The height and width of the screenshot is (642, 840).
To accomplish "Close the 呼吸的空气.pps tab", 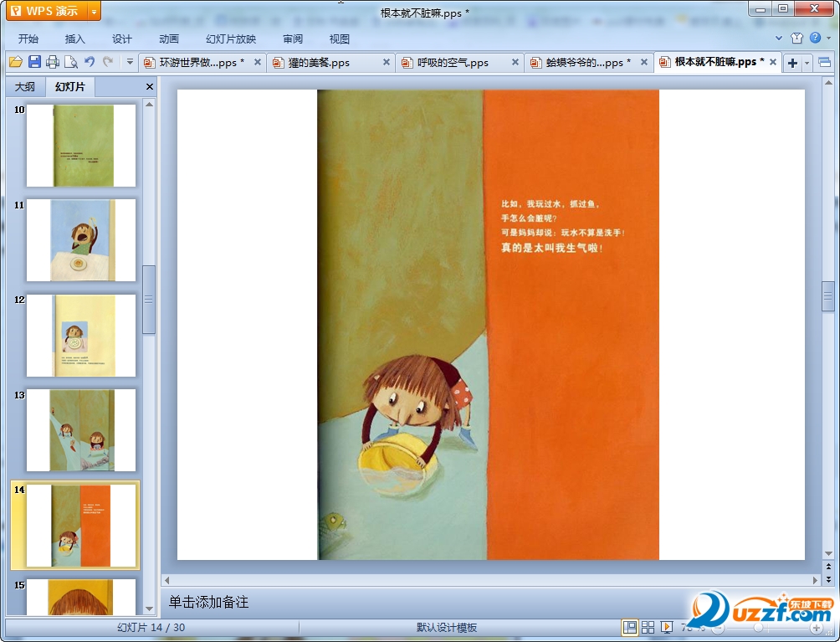I will pyautogui.click(x=515, y=62).
